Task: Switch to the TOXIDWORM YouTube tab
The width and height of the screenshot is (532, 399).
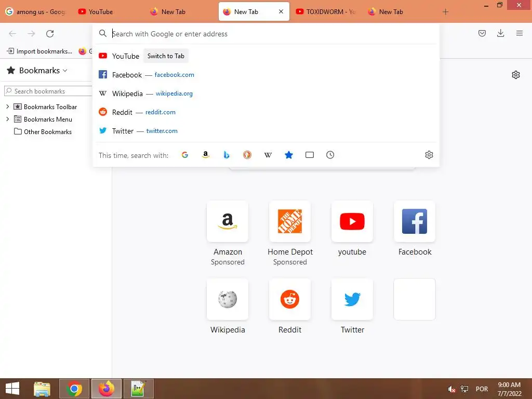Action: [326, 12]
